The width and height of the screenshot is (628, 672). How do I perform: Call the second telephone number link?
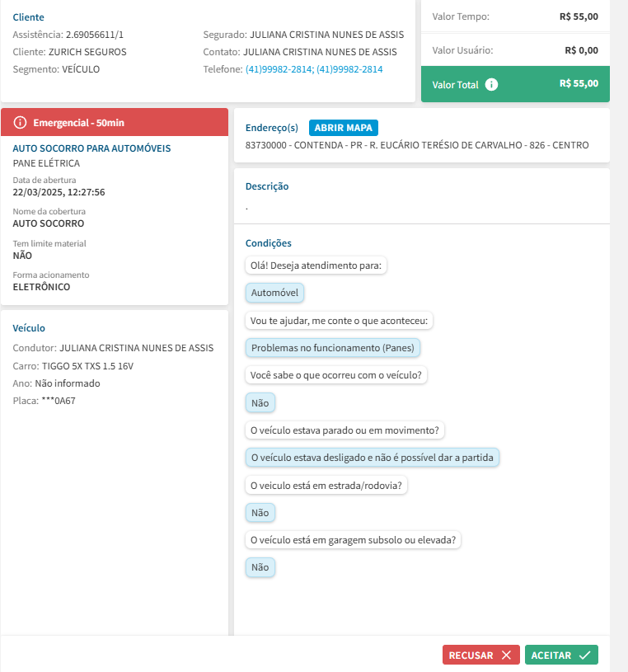(x=349, y=69)
